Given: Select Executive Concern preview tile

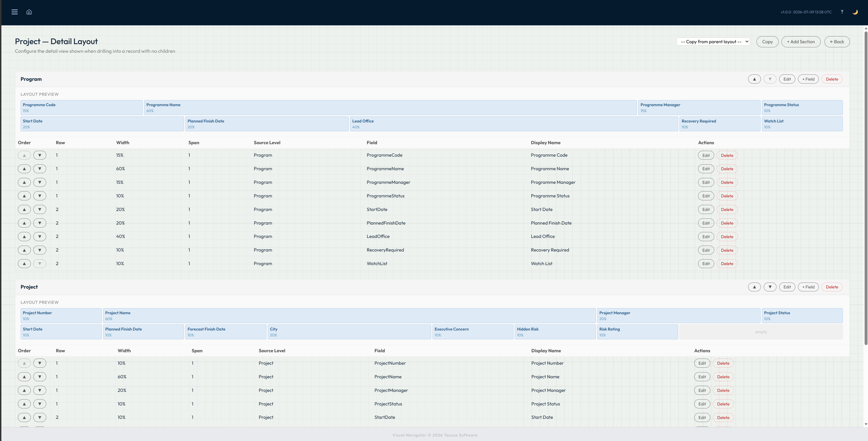Looking at the screenshot, I should tap(473, 332).
